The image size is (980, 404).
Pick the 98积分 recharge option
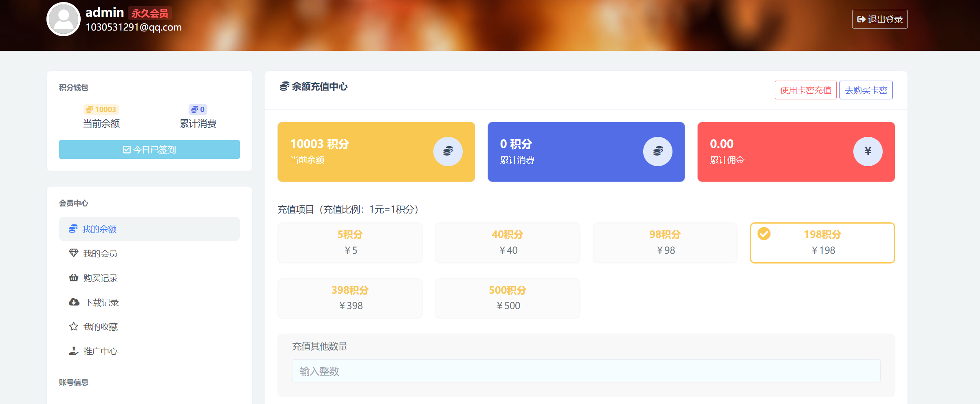point(665,243)
